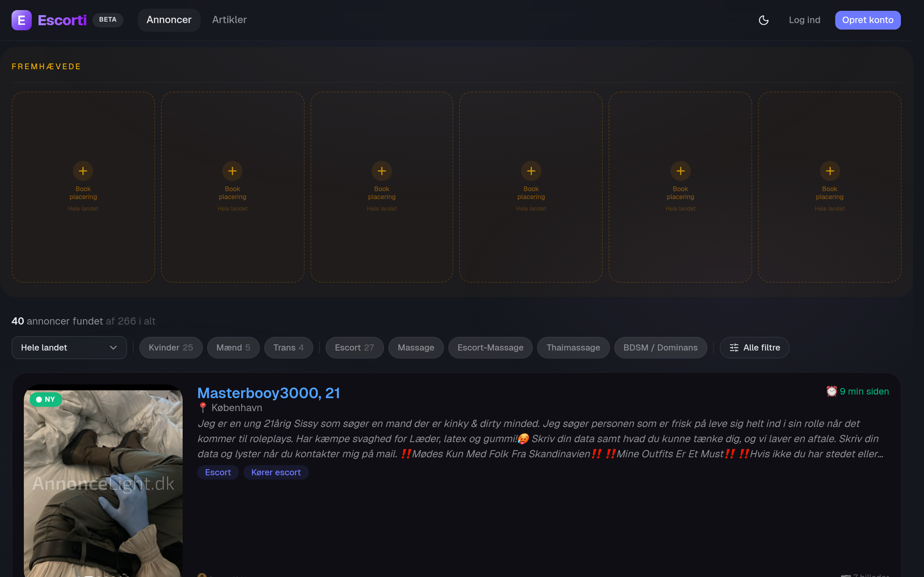Click plus icon in last Book placering slot
The image size is (924, 577).
[x=829, y=171]
